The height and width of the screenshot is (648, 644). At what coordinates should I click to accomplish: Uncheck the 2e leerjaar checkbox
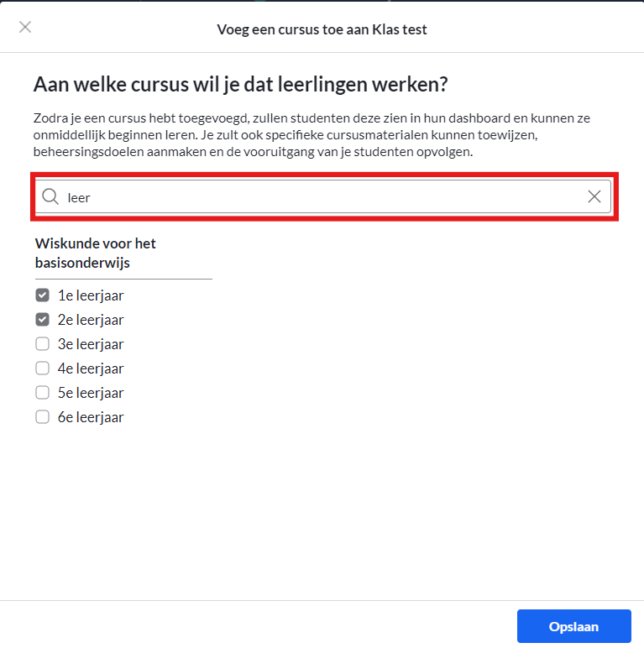click(x=43, y=320)
